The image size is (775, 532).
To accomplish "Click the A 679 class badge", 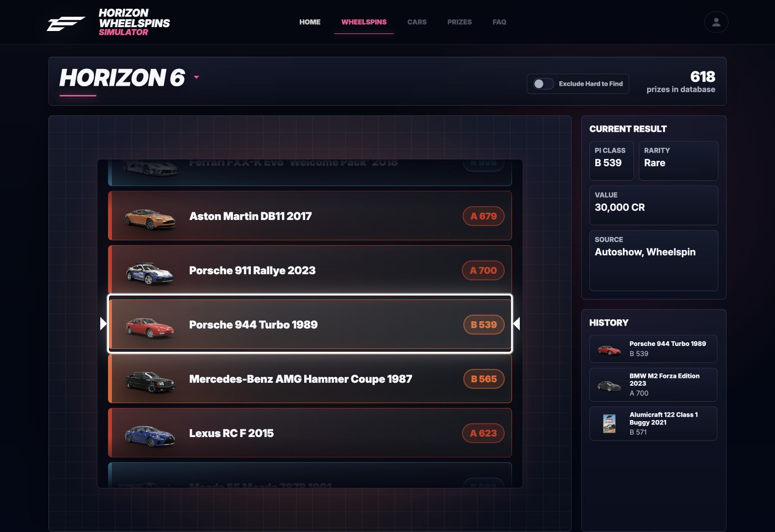I will [483, 216].
